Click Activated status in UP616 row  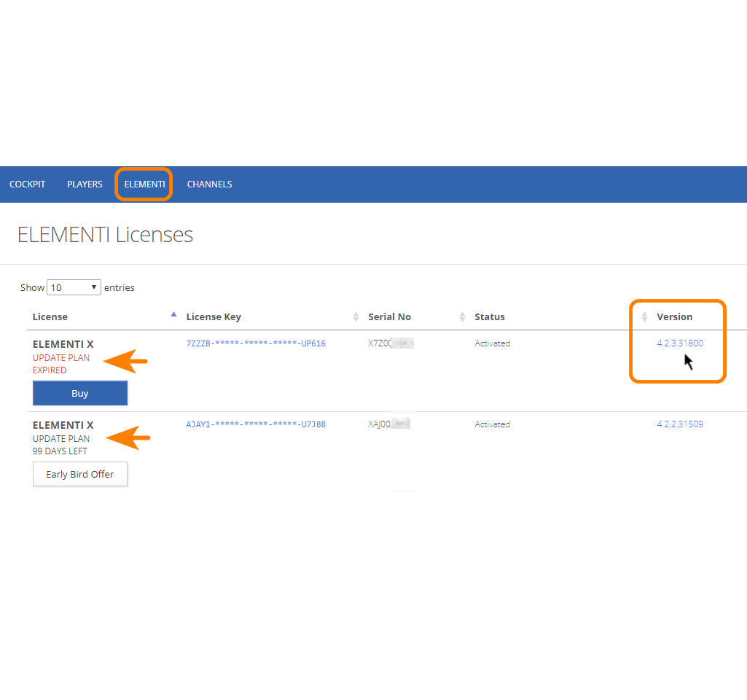(493, 343)
